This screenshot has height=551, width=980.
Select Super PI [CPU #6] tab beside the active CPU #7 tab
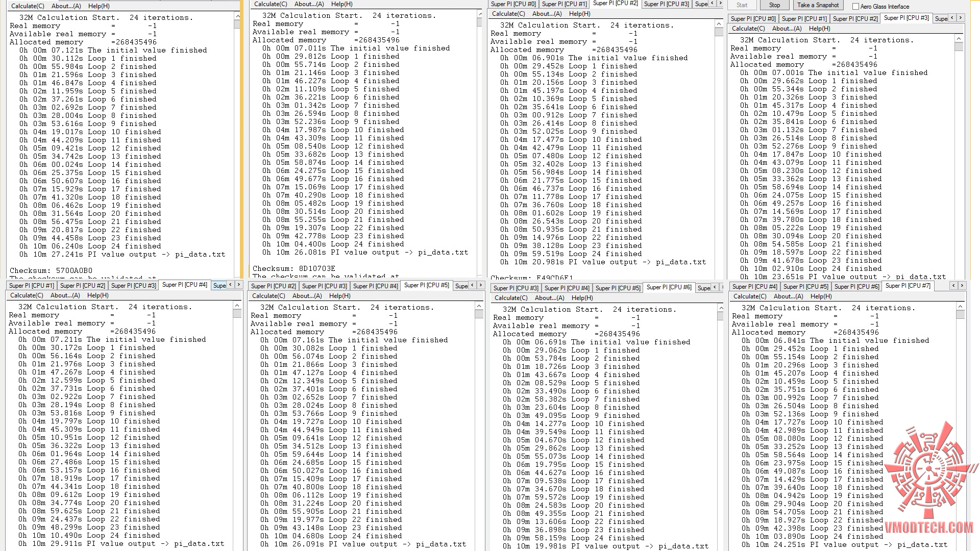click(x=856, y=287)
